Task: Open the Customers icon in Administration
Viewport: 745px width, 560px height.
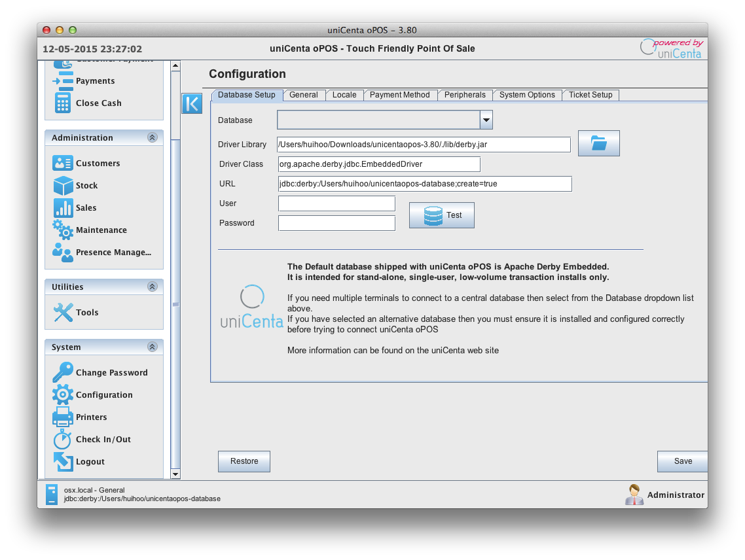Action: 63,164
